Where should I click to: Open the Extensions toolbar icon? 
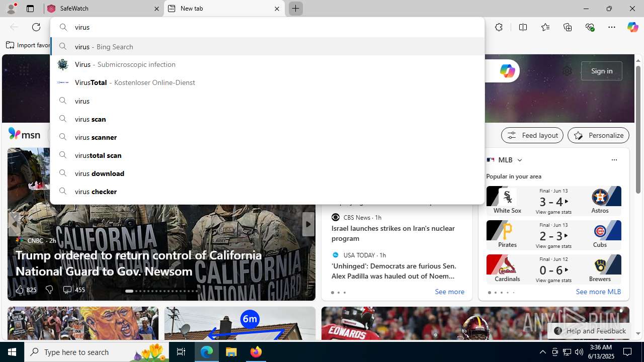coord(499,27)
